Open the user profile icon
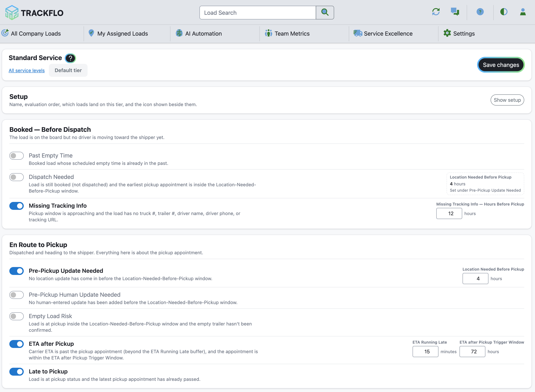Screen dimensions: 535x392 point(523,12)
